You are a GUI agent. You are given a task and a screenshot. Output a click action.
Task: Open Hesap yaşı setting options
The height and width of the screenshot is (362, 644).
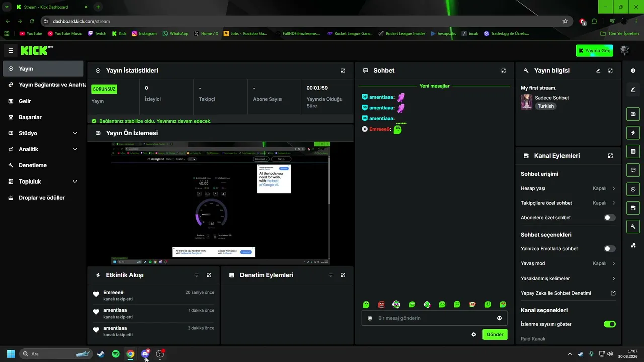[x=568, y=188]
